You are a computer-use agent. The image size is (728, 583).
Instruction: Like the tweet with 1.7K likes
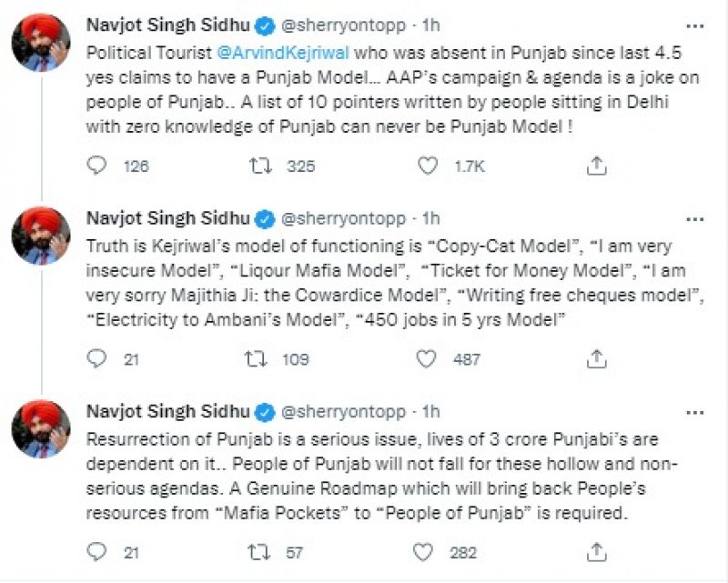[x=426, y=166]
